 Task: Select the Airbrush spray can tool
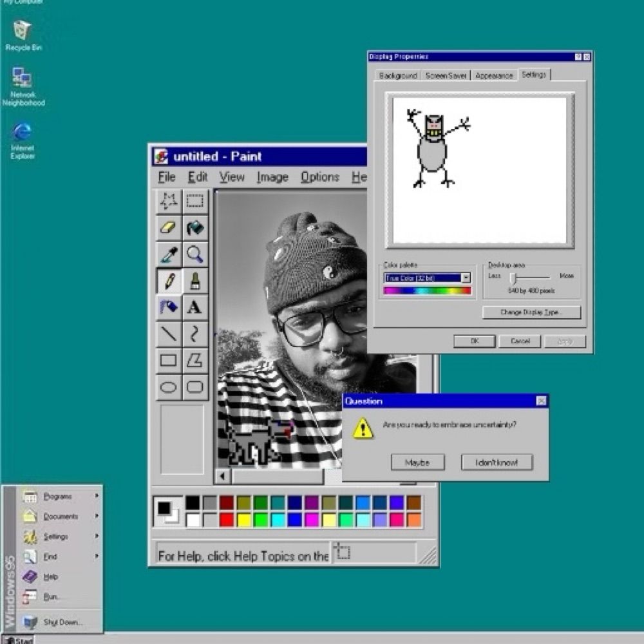click(168, 307)
